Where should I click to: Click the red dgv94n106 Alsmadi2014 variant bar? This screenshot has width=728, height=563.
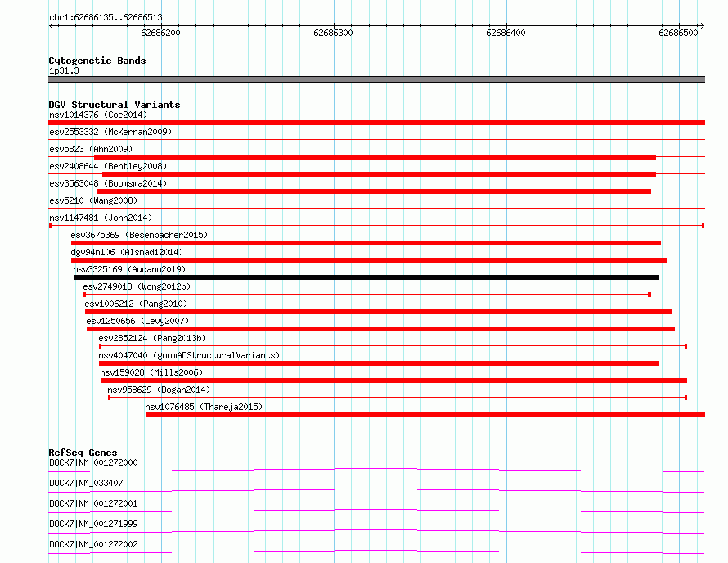click(369, 260)
